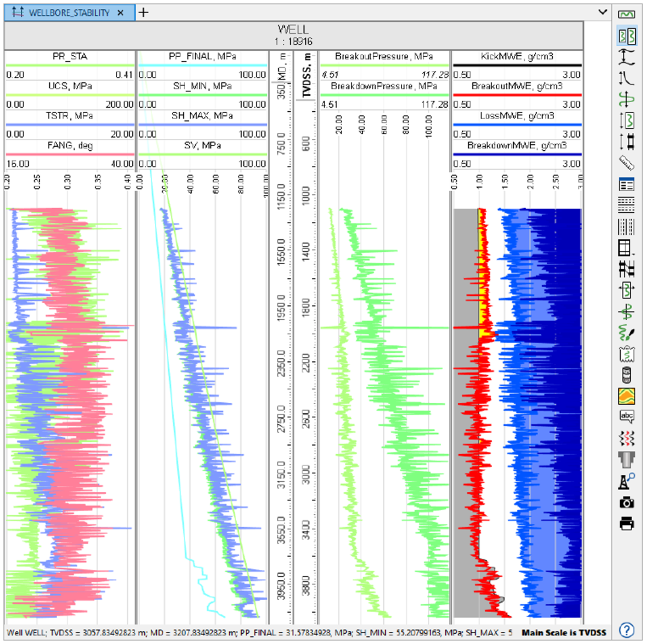
Task: Select the WELLBORE_STABILITY tab
Action: (x=69, y=13)
